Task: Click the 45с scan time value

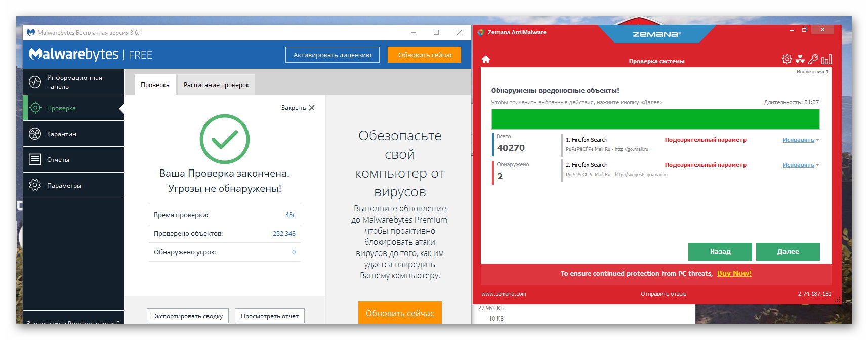Action: pyautogui.click(x=291, y=215)
